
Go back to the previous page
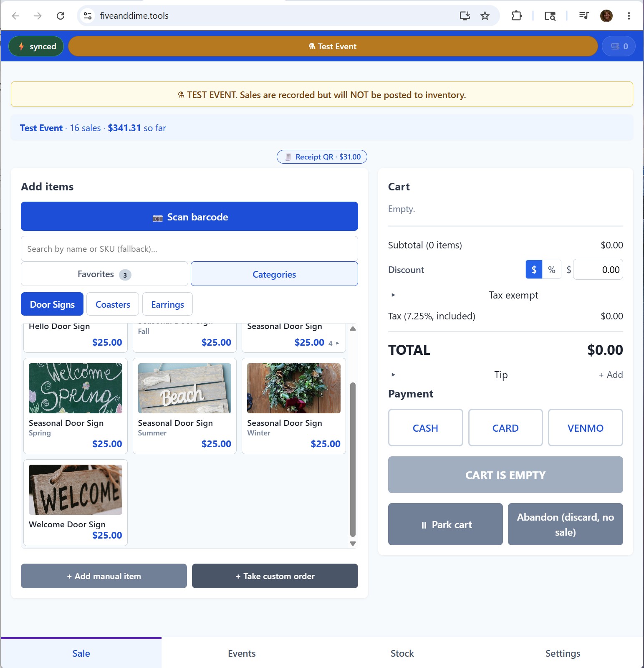16,16
